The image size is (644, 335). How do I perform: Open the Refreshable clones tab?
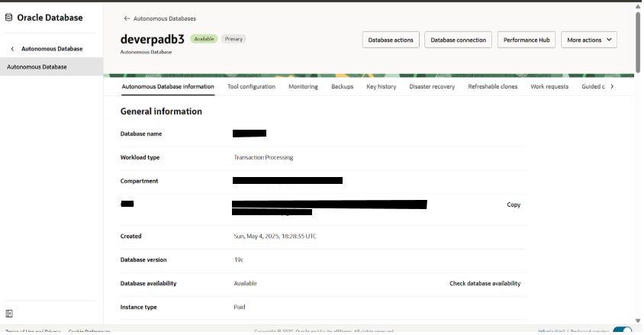click(492, 87)
